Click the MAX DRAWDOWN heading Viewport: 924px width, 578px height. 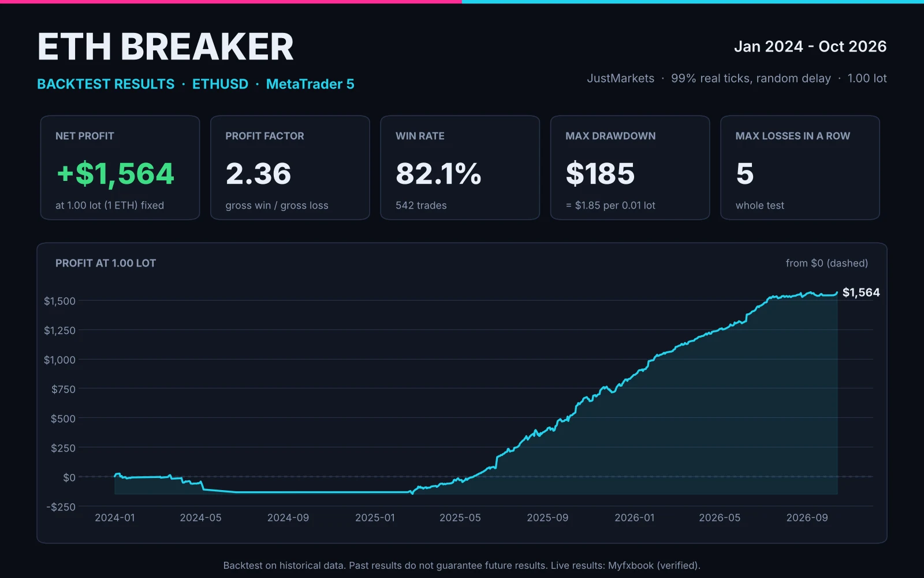click(610, 136)
